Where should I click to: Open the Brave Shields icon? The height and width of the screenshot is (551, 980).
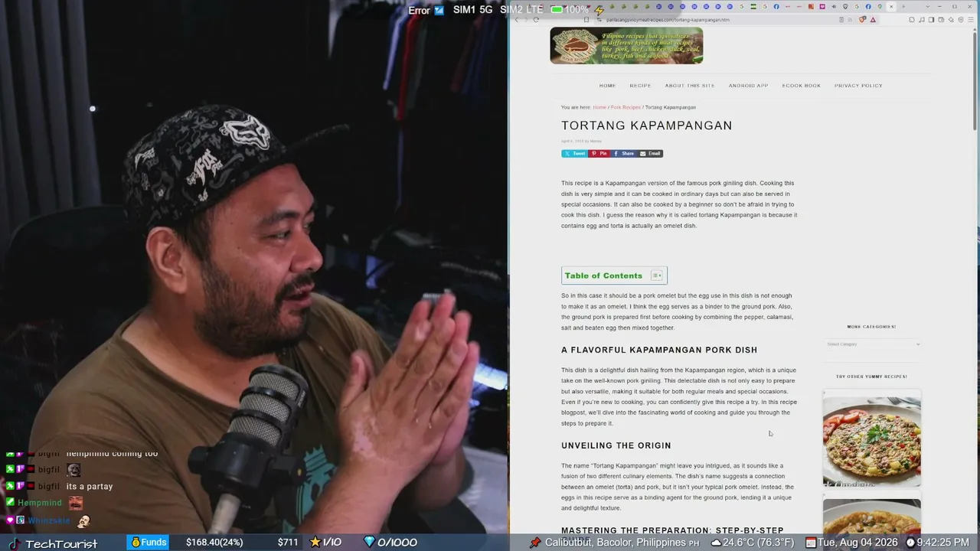coord(863,20)
